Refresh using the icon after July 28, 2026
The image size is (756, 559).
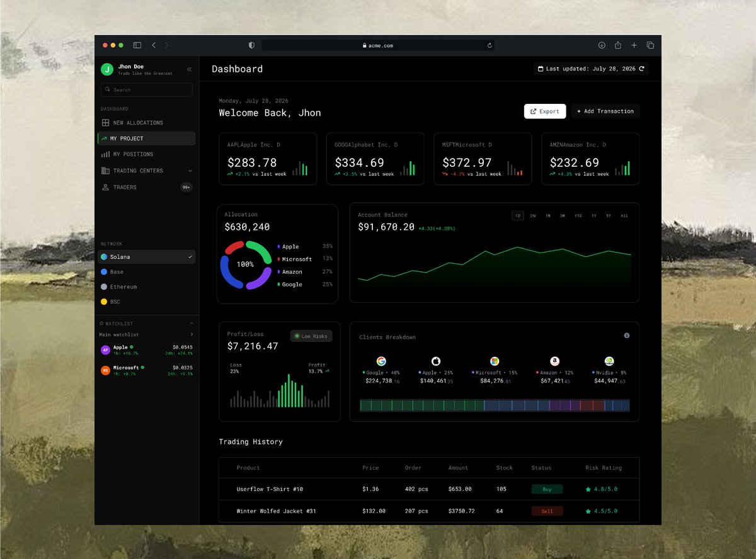click(x=642, y=69)
